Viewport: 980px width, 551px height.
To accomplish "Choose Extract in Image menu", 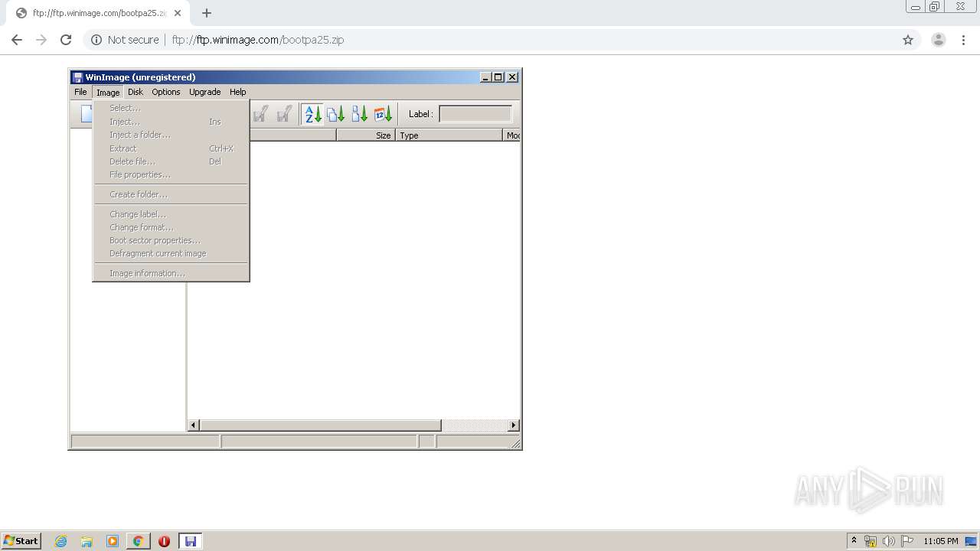I will (x=171, y=148).
